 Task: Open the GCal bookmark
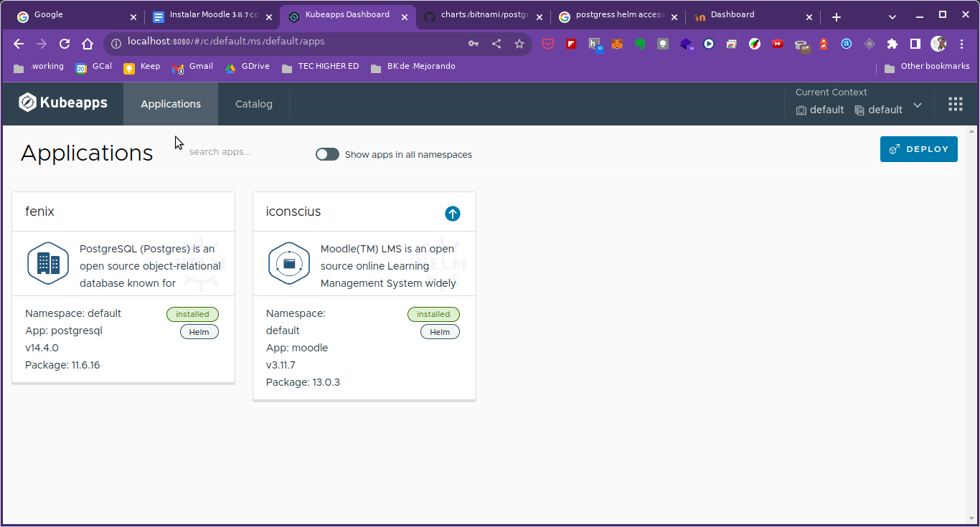pyautogui.click(x=94, y=67)
